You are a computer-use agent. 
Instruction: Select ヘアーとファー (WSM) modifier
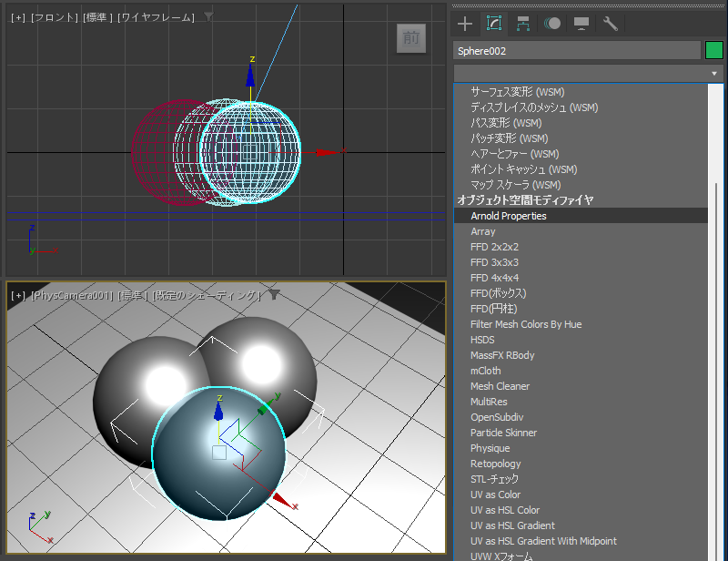coord(581,154)
